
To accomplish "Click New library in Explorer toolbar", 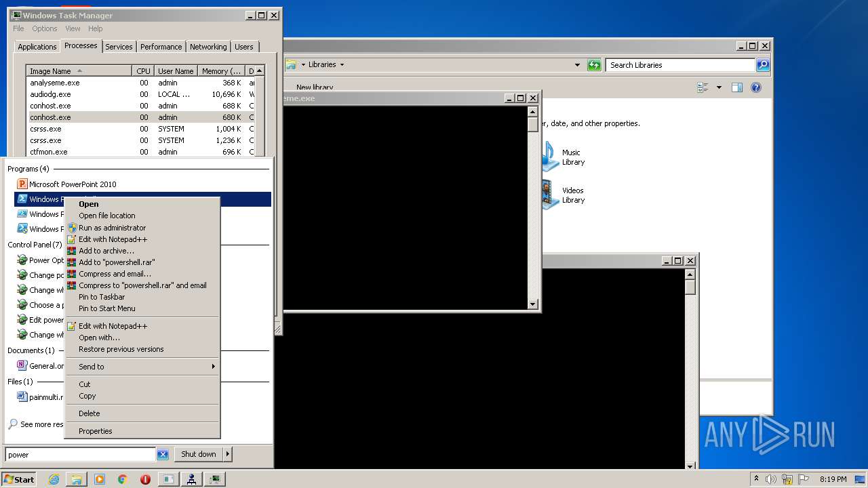I will pyautogui.click(x=315, y=87).
